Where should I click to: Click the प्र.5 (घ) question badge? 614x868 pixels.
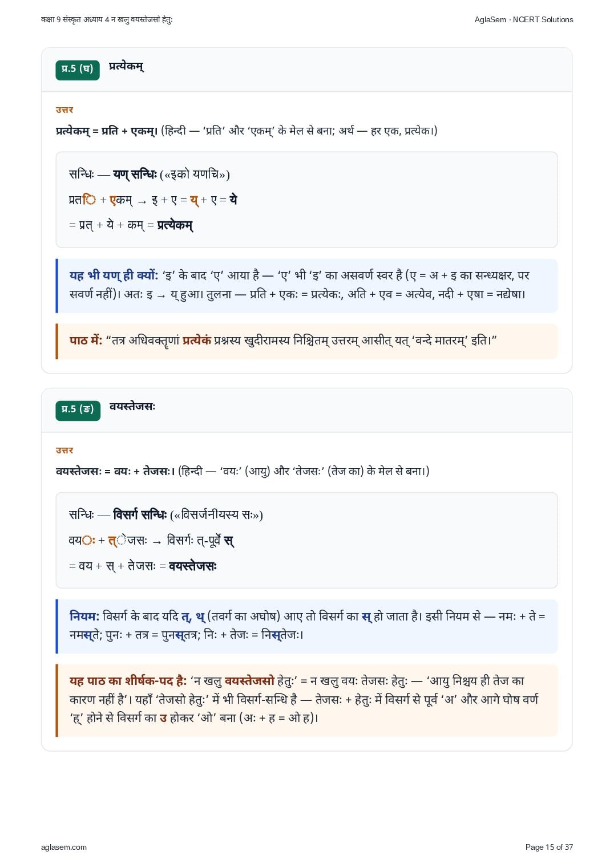(x=78, y=70)
